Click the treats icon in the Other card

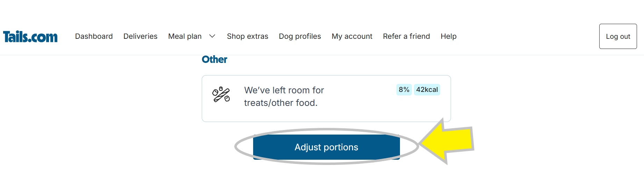[x=221, y=94]
